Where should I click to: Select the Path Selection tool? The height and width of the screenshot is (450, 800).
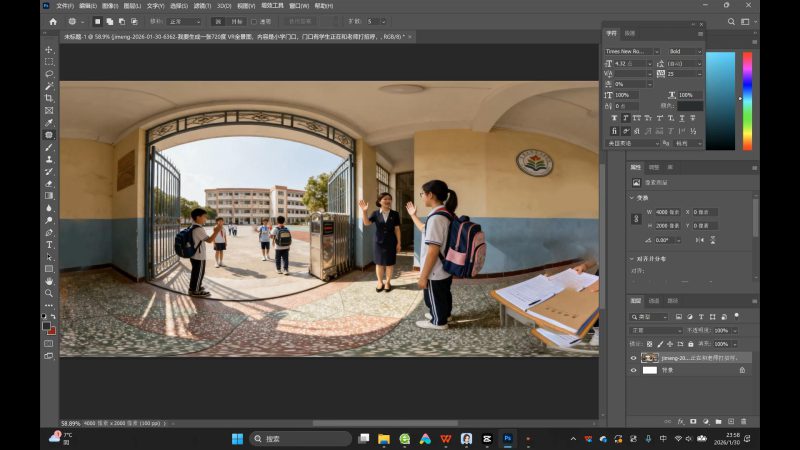[x=49, y=257]
